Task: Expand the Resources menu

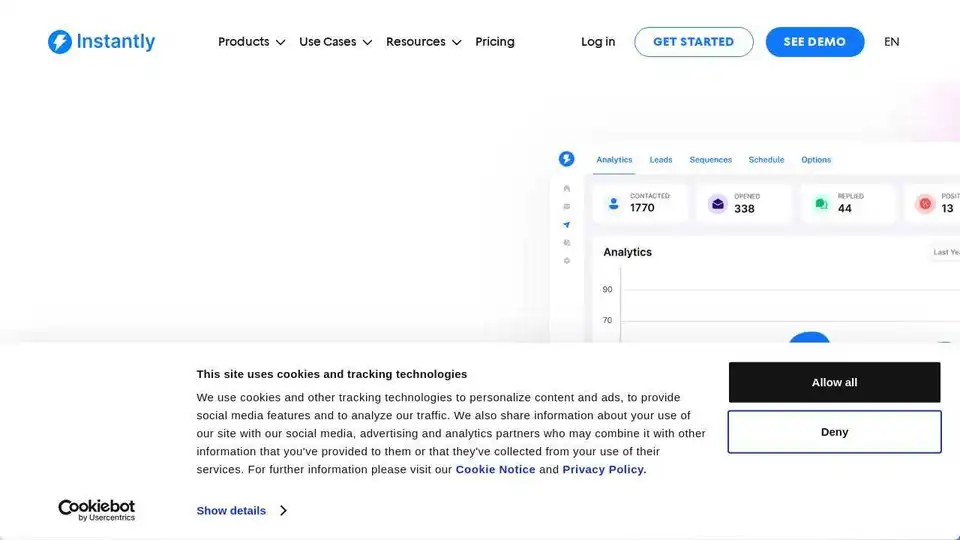Action: point(424,42)
